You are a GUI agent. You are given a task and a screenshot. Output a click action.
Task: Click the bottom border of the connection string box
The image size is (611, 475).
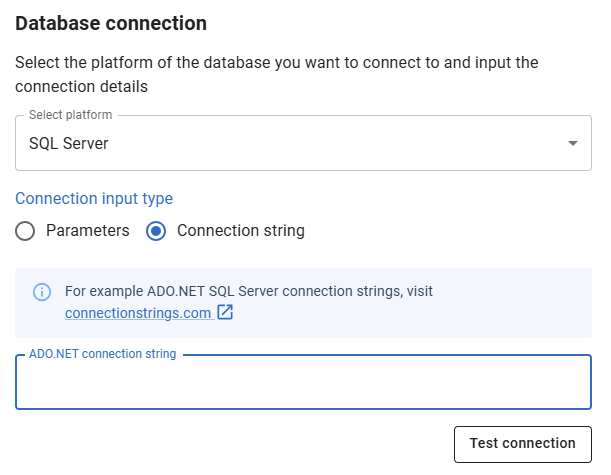303,408
